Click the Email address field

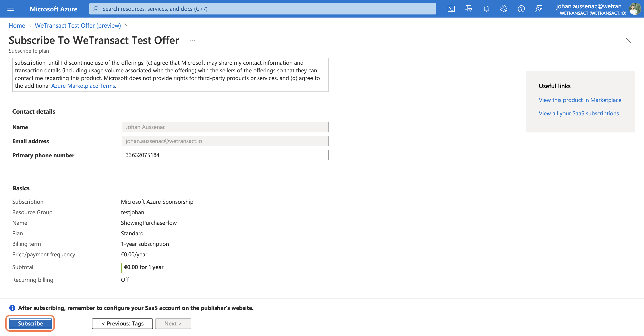(x=225, y=141)
